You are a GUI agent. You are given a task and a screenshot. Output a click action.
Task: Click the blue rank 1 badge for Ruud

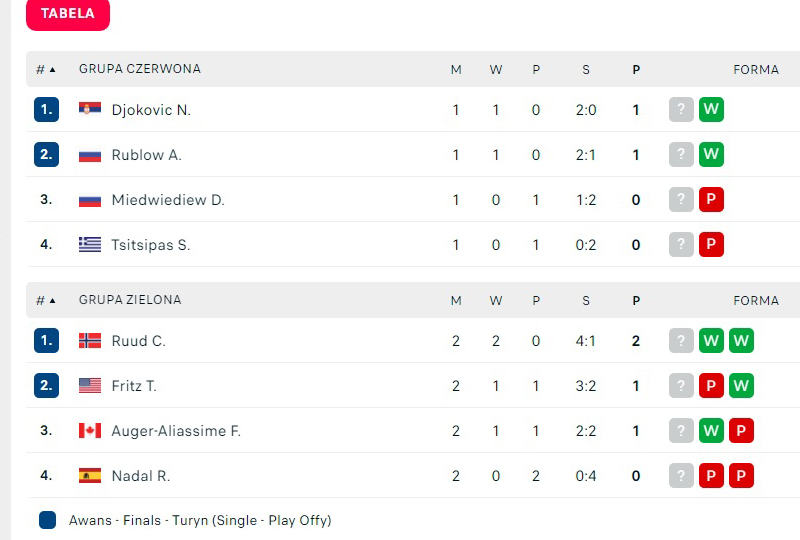(x=46, y=341)
